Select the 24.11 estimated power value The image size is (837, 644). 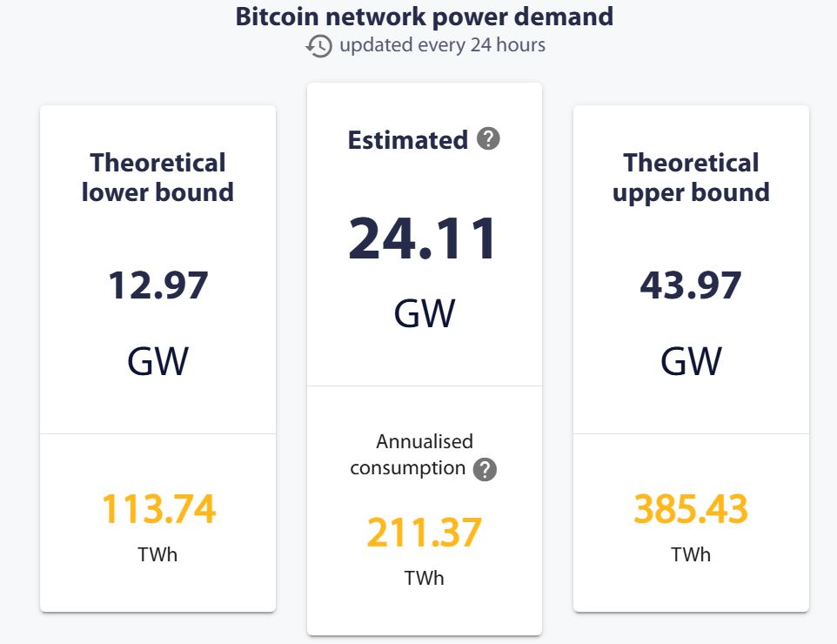click(424, 238)
